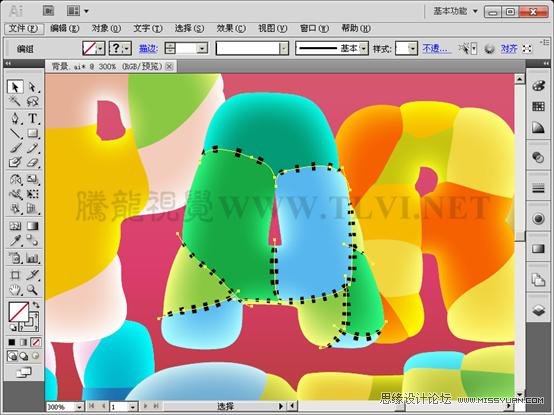Open Arrange Documents dropdown arrow
The width and height of the screenshot is (554, 415).
click(x=86, y=11)
